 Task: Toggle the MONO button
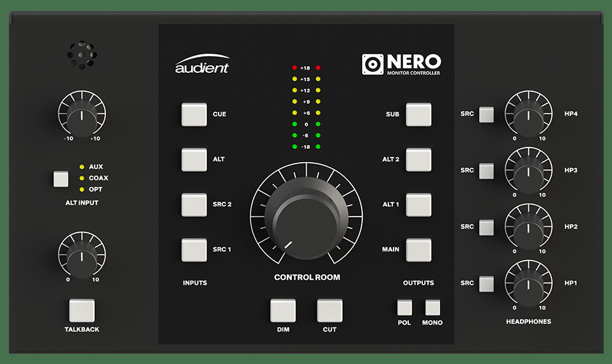point(432,307)
